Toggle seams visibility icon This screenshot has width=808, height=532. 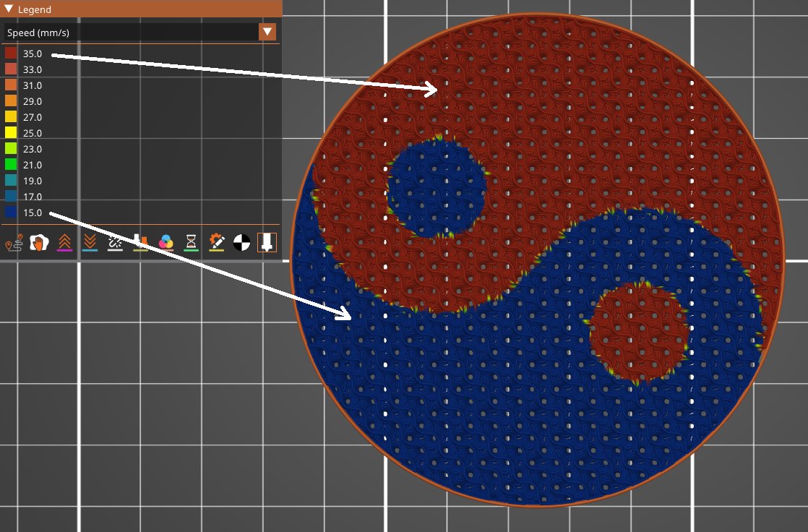point(115,242)
